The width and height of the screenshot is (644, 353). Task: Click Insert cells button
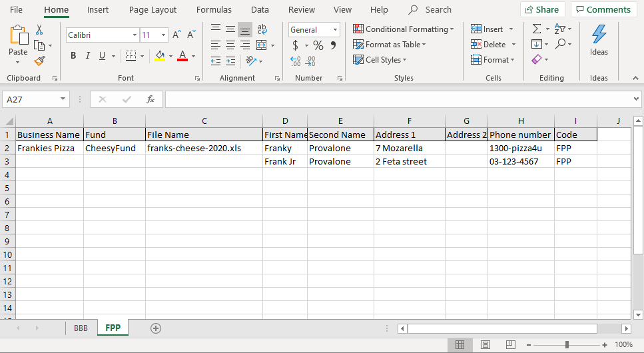click(487, 29)
